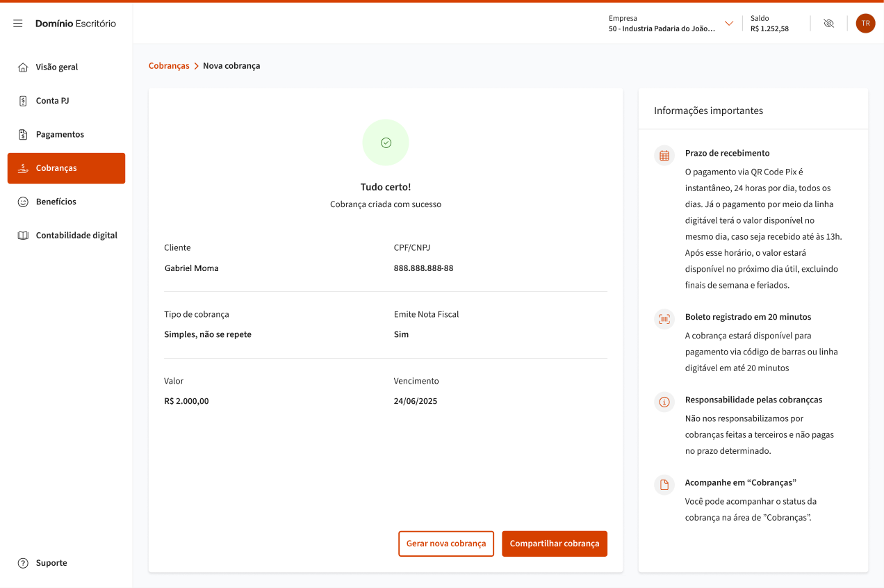This screenshot has height=588, width=884.
Task: Open the company selector Industria Padaria
Action: point(661,28)
